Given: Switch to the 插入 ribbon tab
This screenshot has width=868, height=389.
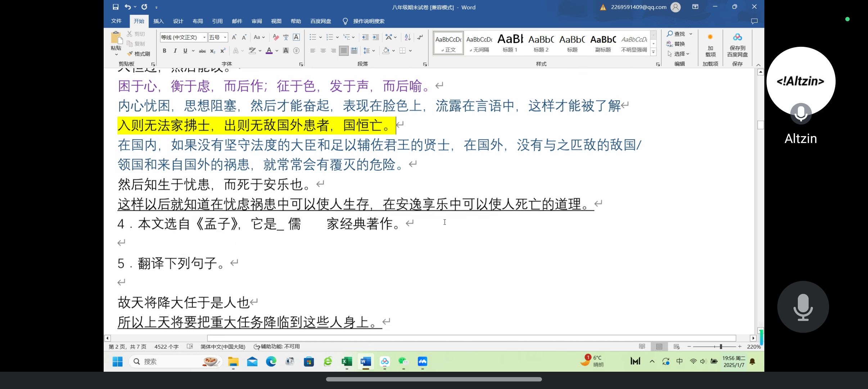Looking at the screenshot, I should (x=158, y=21).
